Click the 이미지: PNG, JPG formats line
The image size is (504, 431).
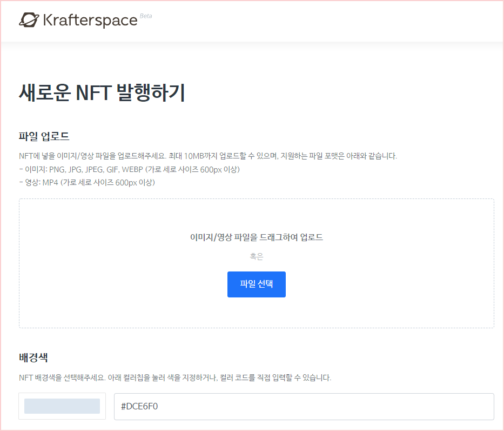tap(129, 169)
